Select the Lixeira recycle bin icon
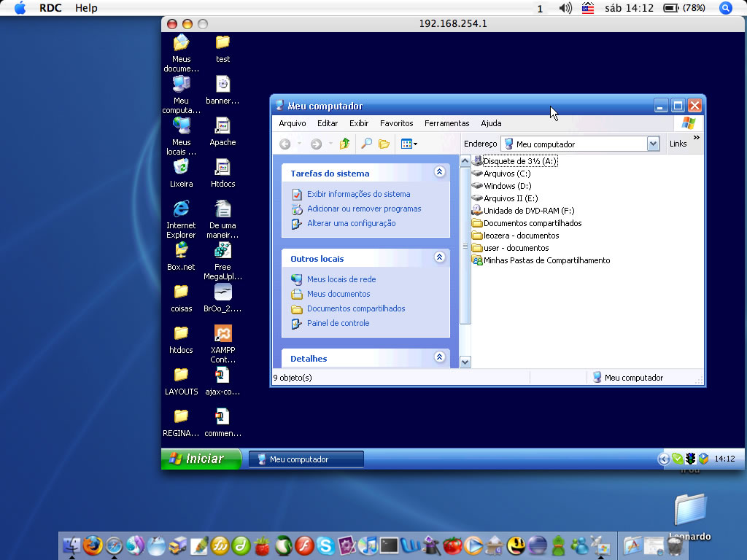747x560 pixels. tap(181, 173)
